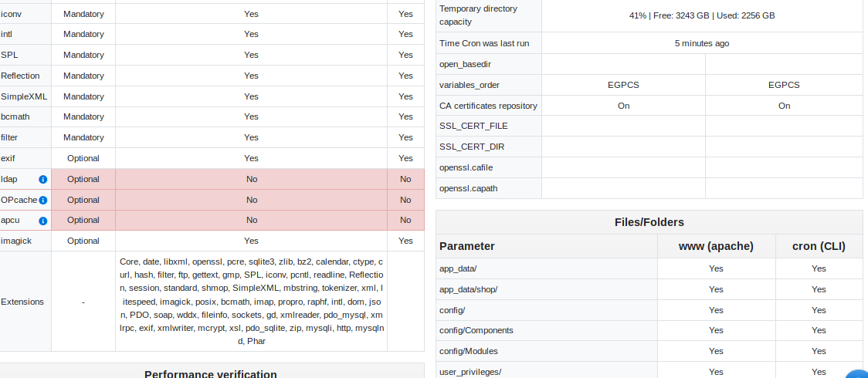The image size is (868, 378).
Task: Click the user_privileges/ folder row label
Action: tap(470, 372)
